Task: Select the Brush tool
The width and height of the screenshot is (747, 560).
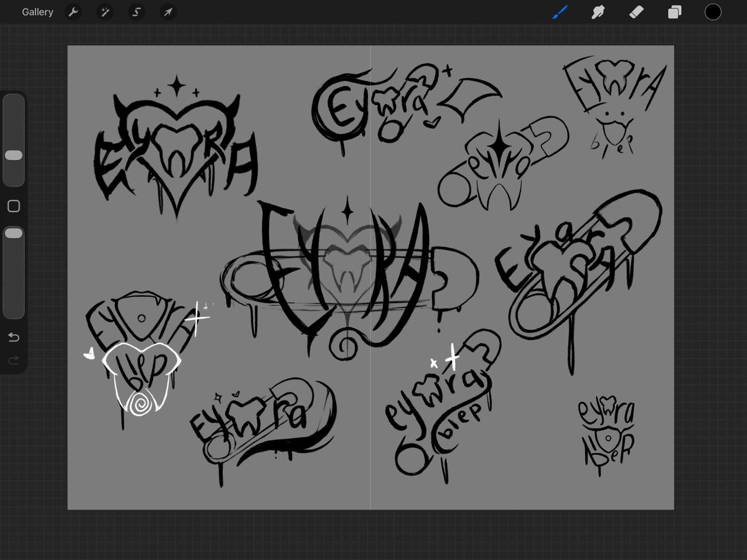Action: point(560,12)
